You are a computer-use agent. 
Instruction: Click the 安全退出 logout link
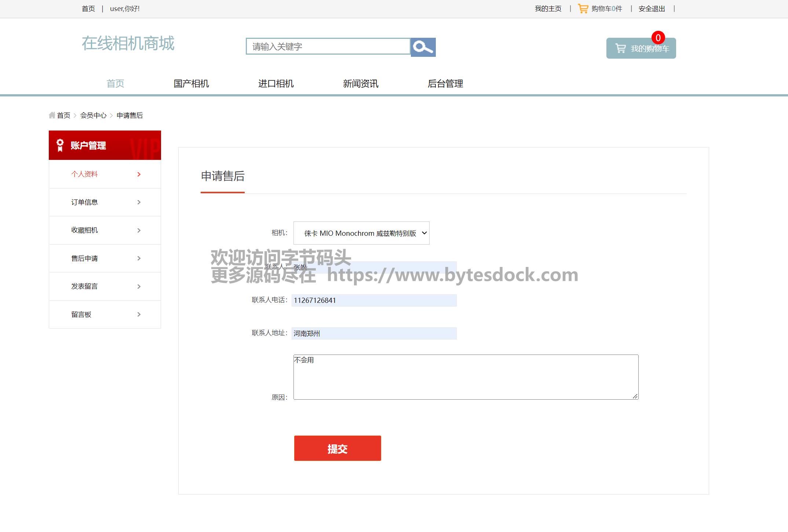(x=652, y=9)
